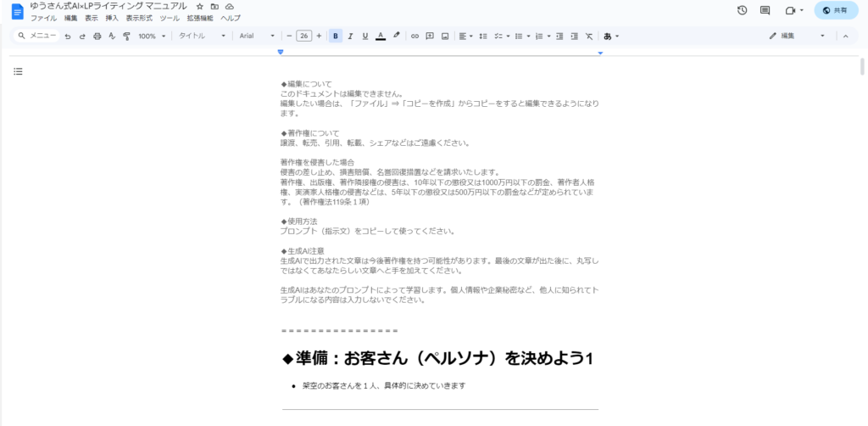Toggle Italic formatting
This screenshot has height=426, width=868.
350,36
